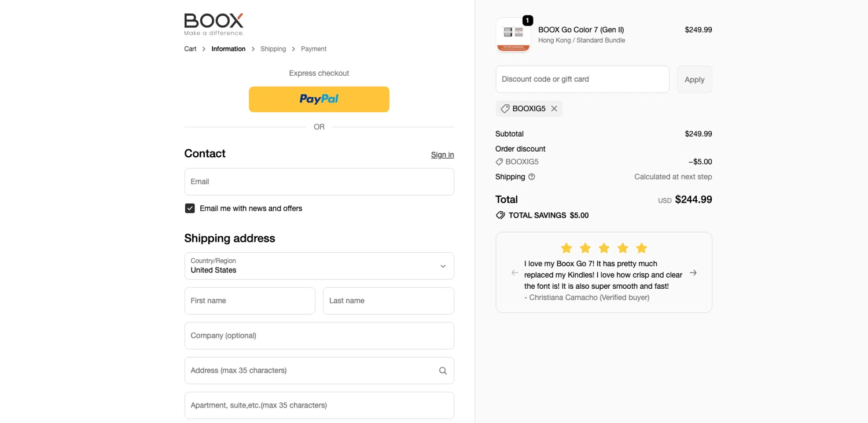Focus the Last name field

point(388,301)
